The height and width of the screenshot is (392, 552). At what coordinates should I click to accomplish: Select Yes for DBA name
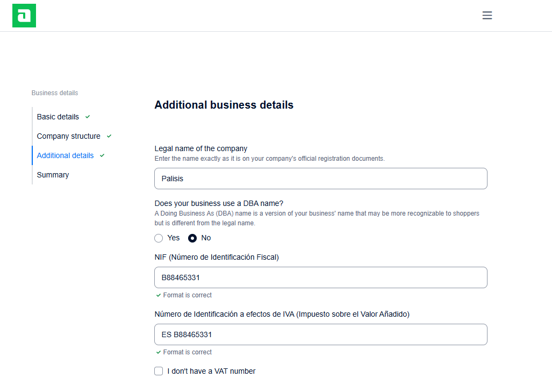(x=159, y=238)
